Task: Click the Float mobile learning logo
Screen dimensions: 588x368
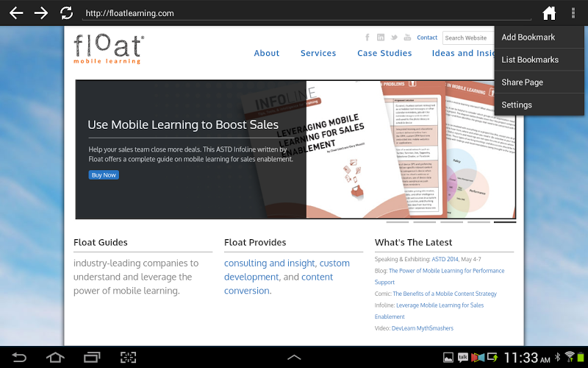Action: (x=109, y=49)
